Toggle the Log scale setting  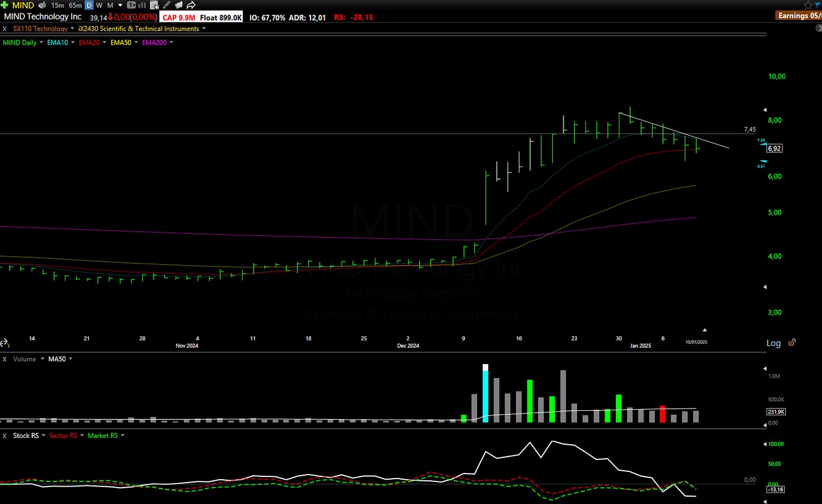(x=773, y=343)
